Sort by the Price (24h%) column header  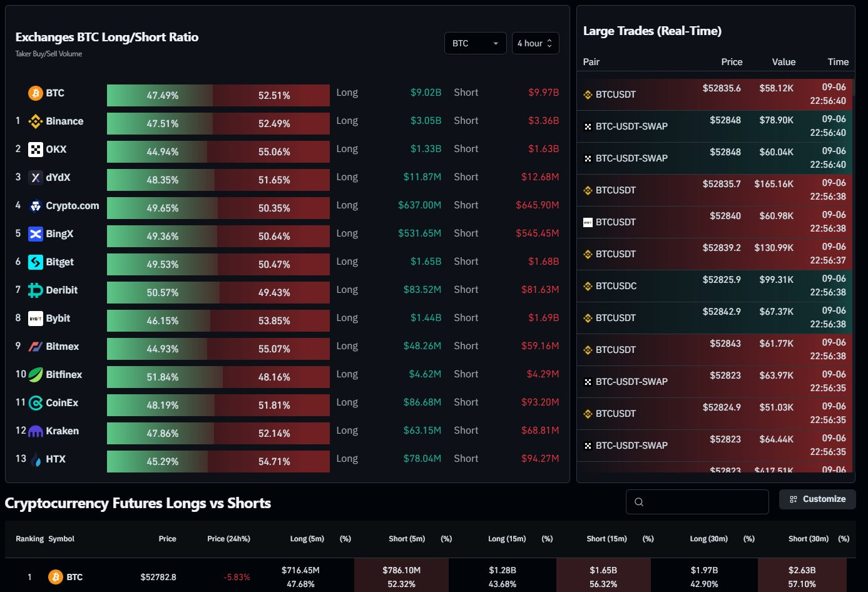(228, 539)
